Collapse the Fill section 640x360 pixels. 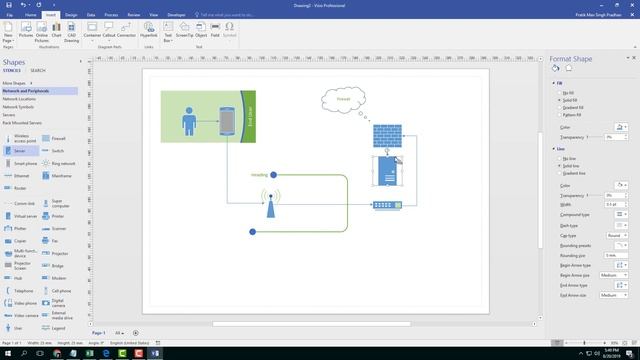pyautogui.click(x=554, y=83)
